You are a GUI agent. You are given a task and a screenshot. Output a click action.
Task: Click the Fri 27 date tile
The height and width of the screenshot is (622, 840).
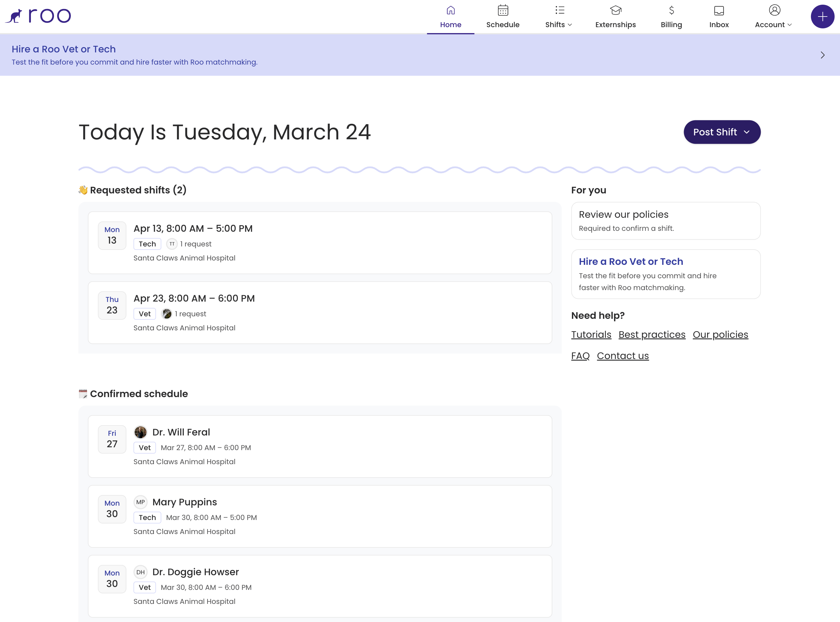click(x=112, y=440)
